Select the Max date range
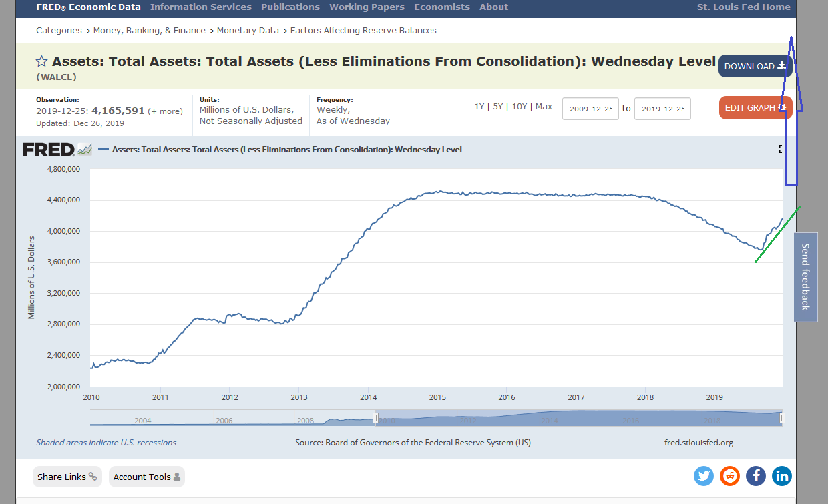 544,107
